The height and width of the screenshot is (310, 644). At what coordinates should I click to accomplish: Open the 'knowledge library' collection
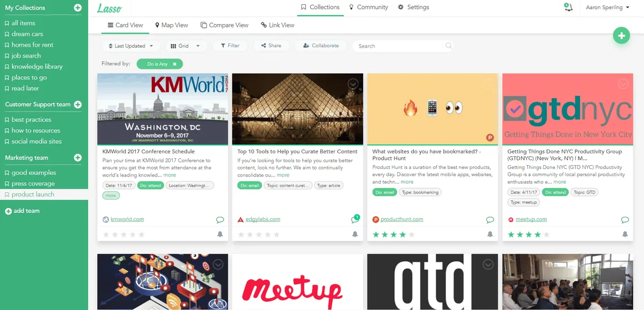pyautogui.click(x=37, y=67)
